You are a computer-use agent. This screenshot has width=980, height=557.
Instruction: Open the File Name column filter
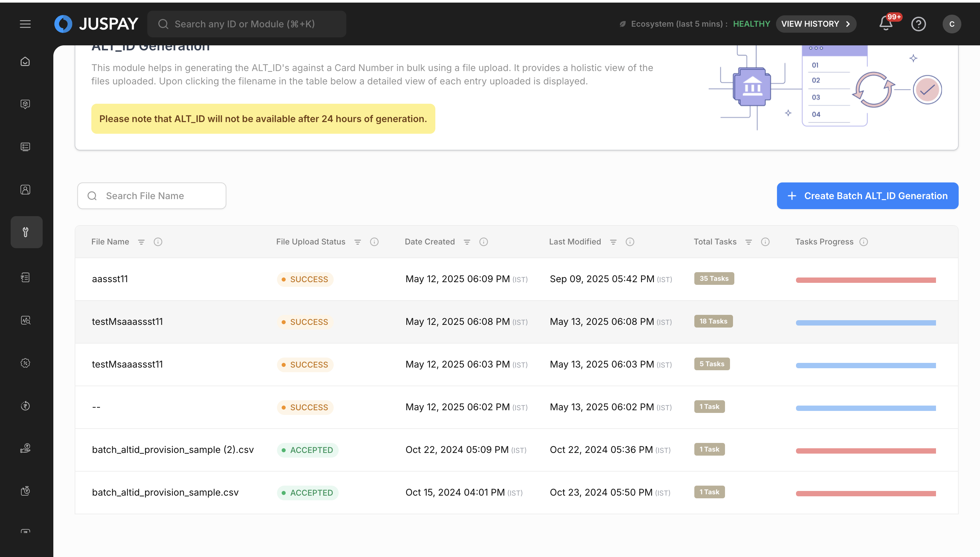coord(141,242)
